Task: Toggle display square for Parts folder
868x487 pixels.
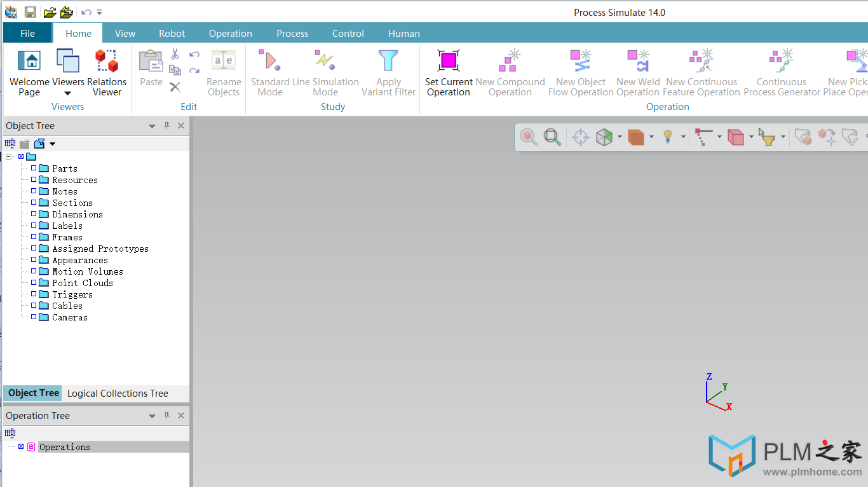Action: point(34,168)
